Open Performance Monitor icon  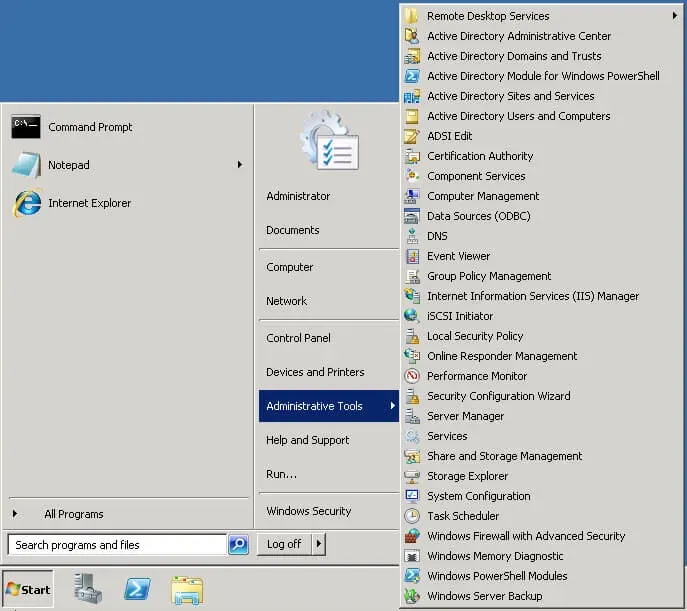[412, 376]
